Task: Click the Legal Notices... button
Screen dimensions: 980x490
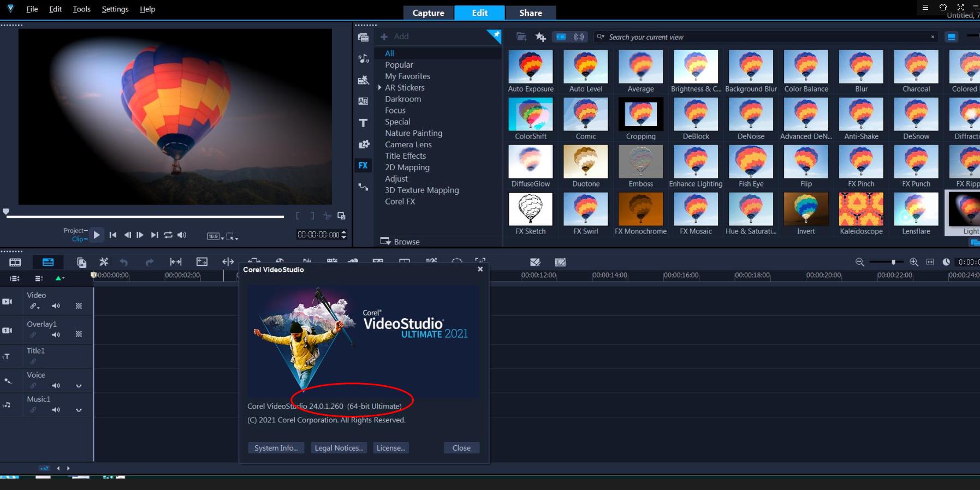Action: 339,448
